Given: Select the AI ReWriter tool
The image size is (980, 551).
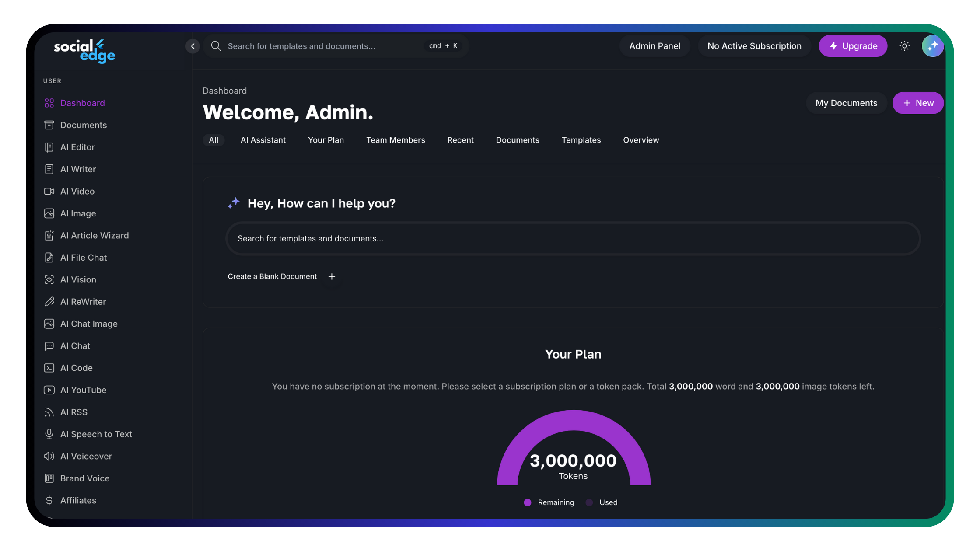Looking at the screenshot, I should pos(83,301).
